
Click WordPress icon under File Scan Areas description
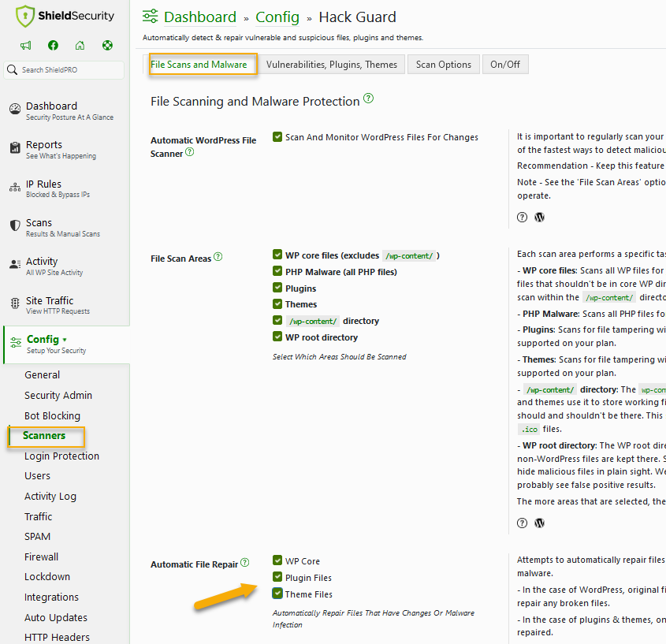click(x=539, y=523)
